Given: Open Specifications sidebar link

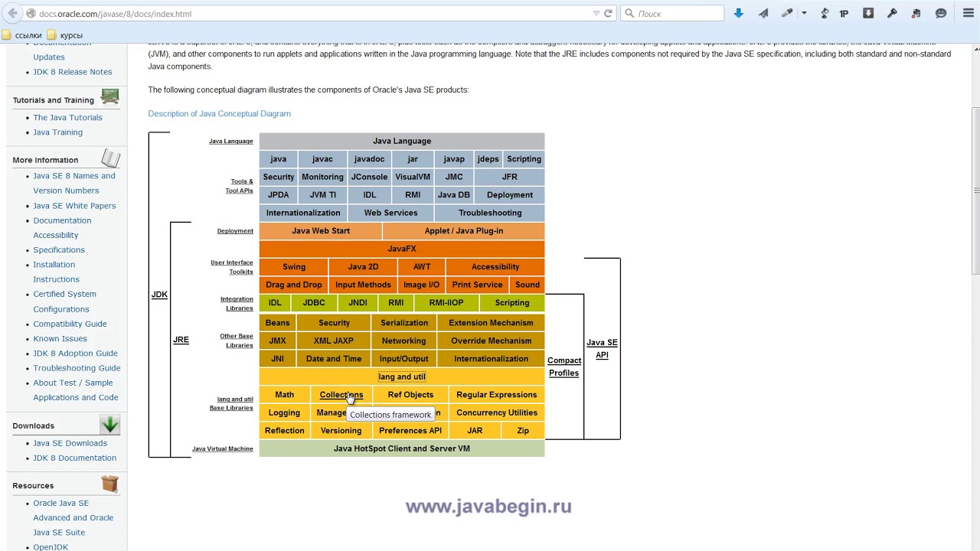Looking at the screenshot, I should tap(59, 250).
